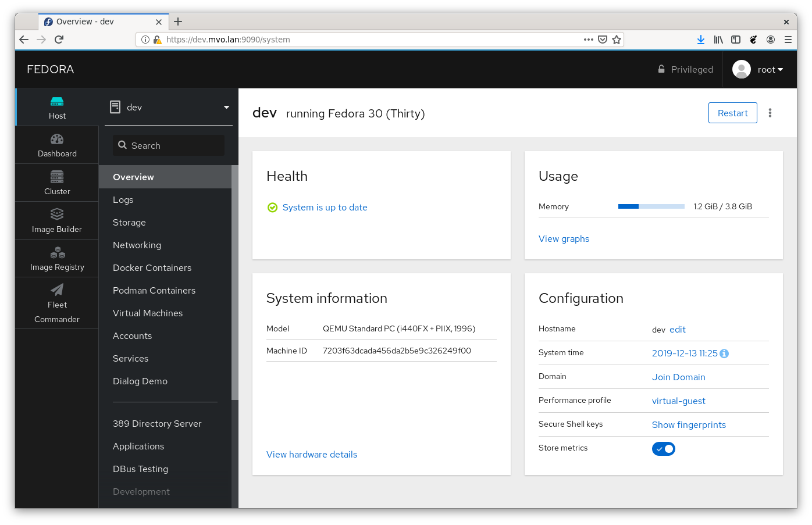
Task: Click System is up to date link
Action: click(x=325, y=208)
